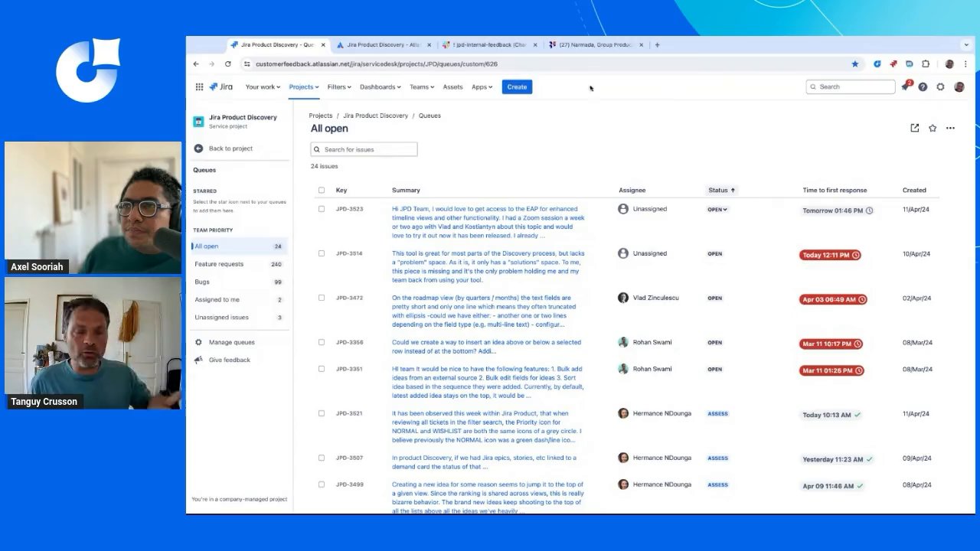Expand the Teams dropdown
The image size is (980, 551).
coord(422,86)
